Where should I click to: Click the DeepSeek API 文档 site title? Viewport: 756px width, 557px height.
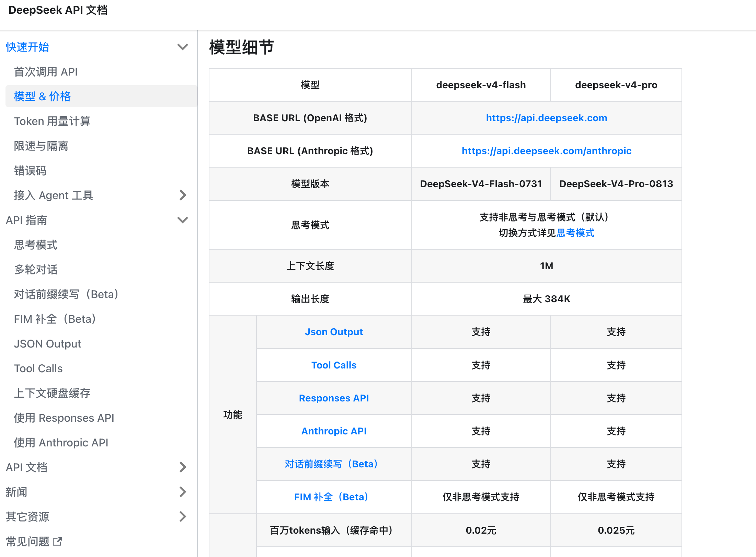pos(58,10)
